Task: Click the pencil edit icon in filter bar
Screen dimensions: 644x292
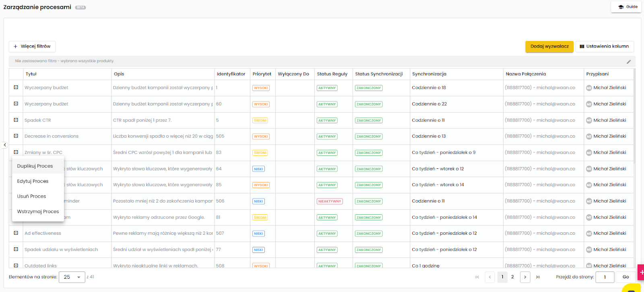Action: [x=629, y=62]
